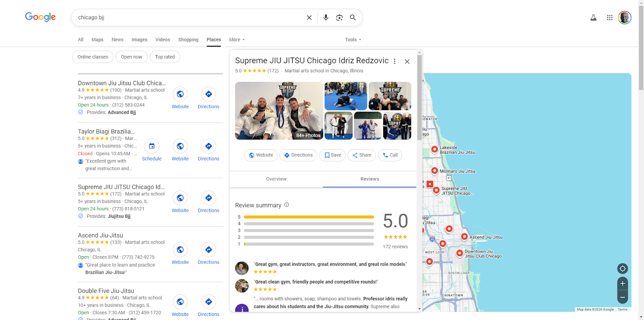Open the Ascend Jiu-Jitsu listing title
The height and width of the screenshot is (320, 644).
(x=101, y=236)
